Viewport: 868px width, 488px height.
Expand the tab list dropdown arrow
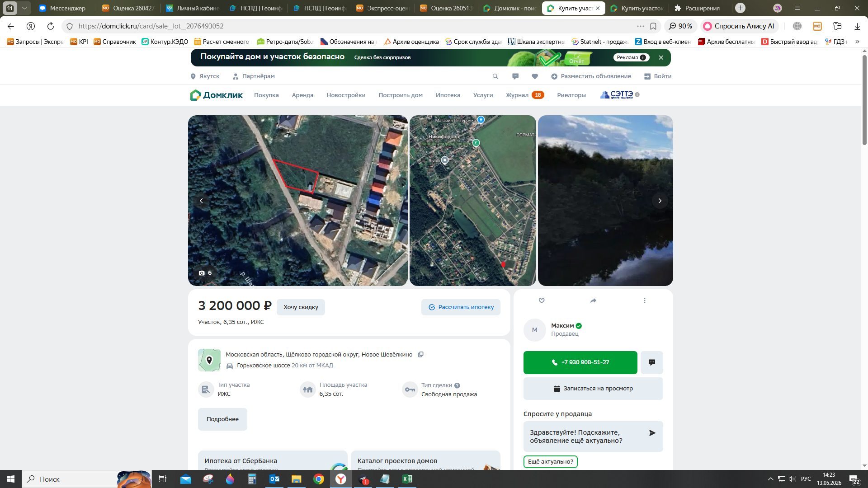coord(25,8)
